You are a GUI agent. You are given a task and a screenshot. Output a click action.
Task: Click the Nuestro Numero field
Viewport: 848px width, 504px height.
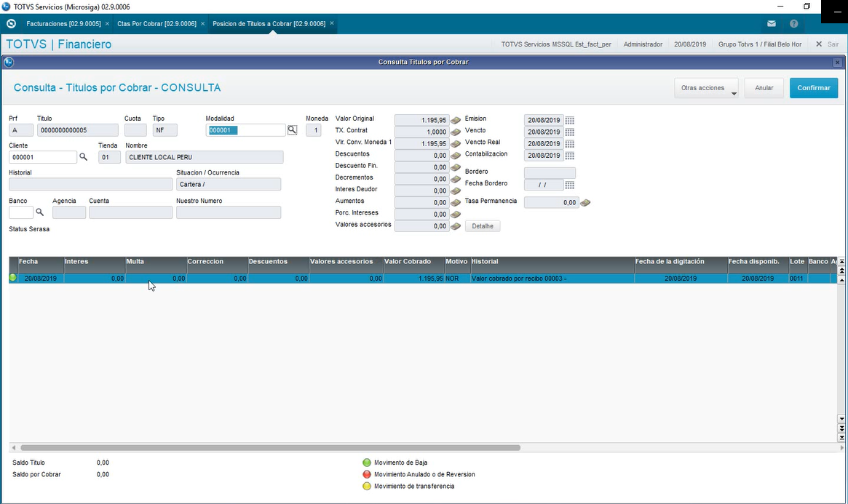[229, 212]
